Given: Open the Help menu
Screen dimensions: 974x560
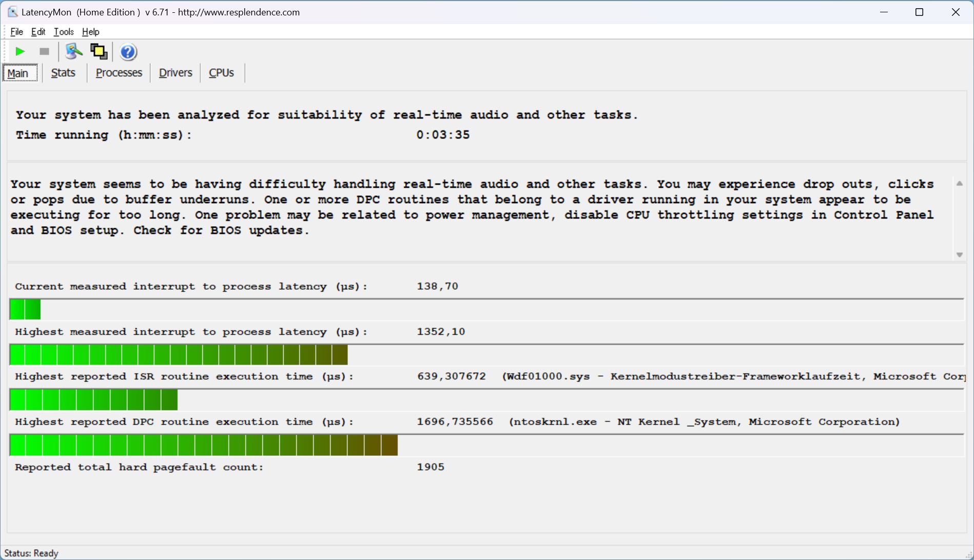Looking at the screenshot, I should 90,32.
